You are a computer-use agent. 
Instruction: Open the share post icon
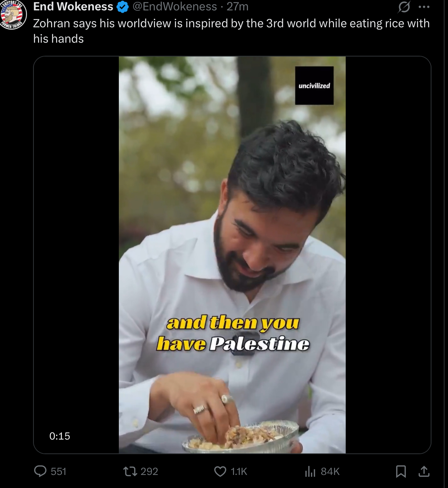click(424, 471)
